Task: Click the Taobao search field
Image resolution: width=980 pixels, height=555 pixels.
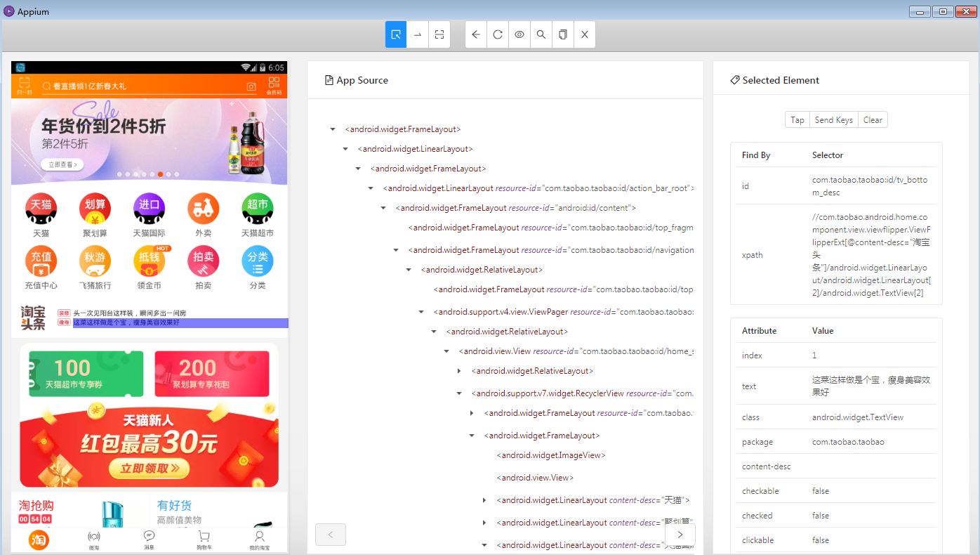Action: [x=150, y=86]
